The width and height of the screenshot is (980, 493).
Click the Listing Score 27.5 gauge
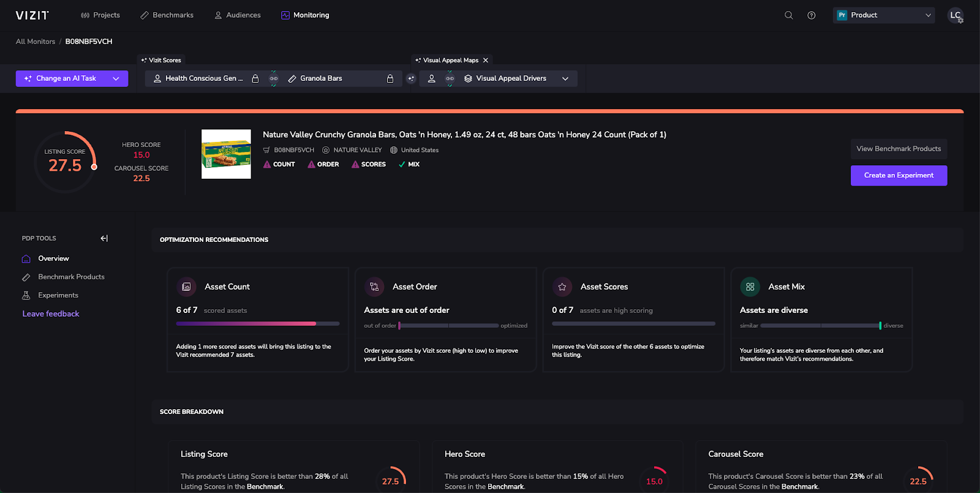(x=65, y=162)
